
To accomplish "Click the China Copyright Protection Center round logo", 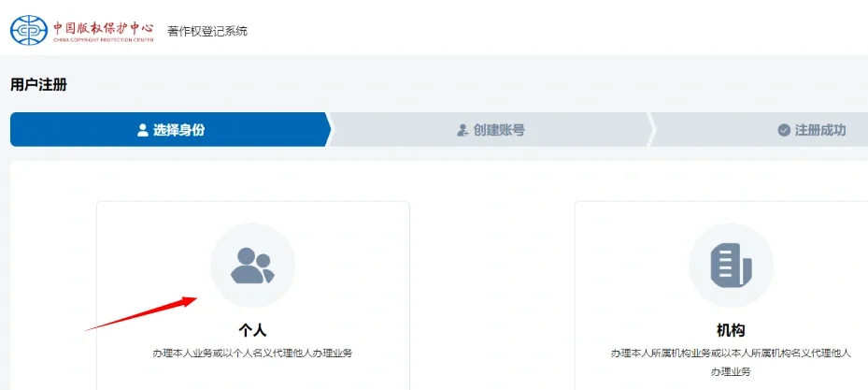I will (28, 30).
